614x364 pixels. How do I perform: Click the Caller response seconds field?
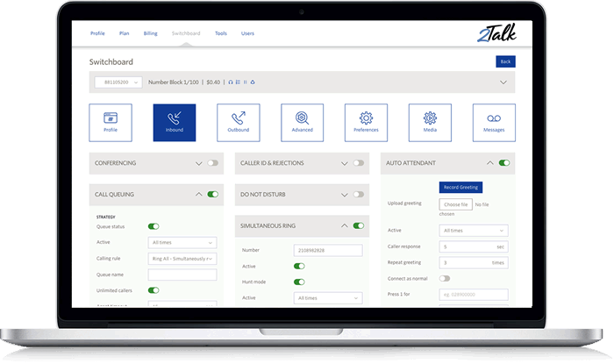(x=474, y=246)
